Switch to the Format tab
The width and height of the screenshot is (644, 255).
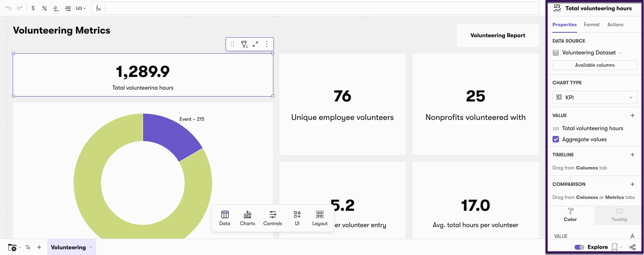pos(592,25)
